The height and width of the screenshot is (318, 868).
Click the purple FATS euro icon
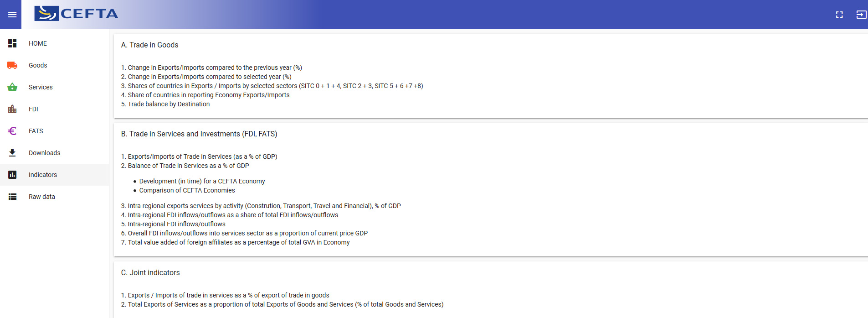(x=12, y=131)
